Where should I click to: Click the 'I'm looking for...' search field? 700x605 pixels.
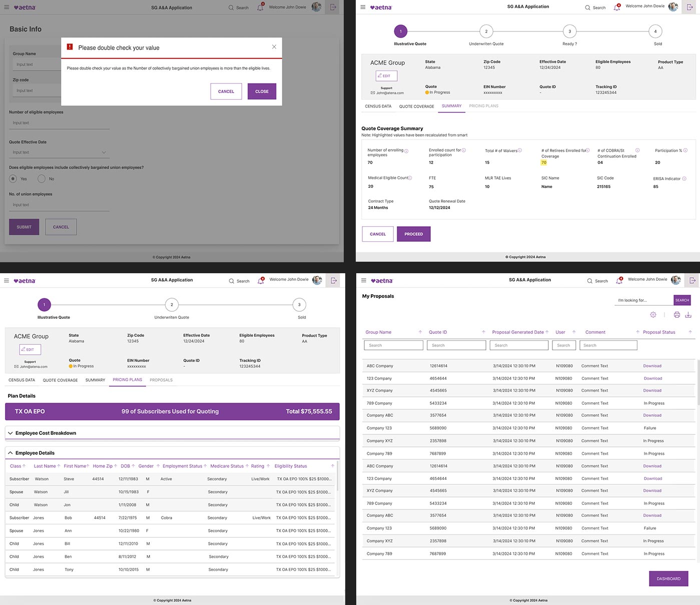pyautogui.click(x=643, y=300)
